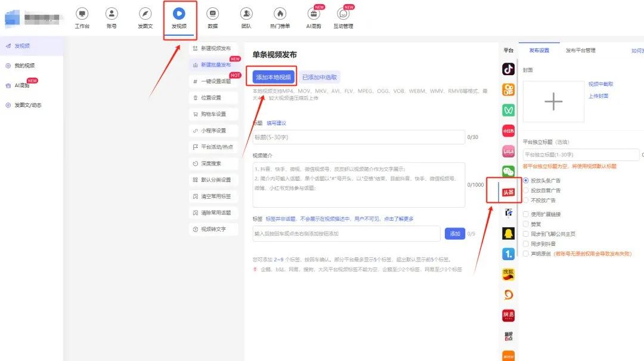Tick the 声明原创 checkbox
This screenshot has width=644, height=361.
(526, 254)
